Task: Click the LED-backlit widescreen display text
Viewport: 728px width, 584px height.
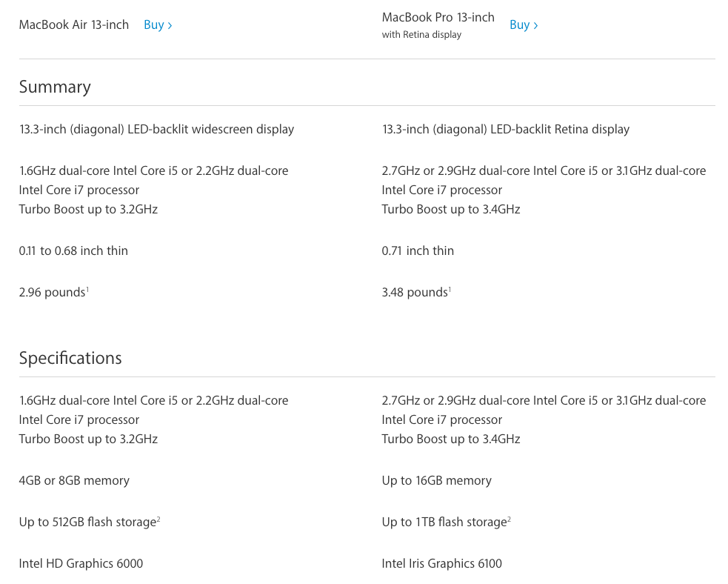Action: [x=156, y=130]
